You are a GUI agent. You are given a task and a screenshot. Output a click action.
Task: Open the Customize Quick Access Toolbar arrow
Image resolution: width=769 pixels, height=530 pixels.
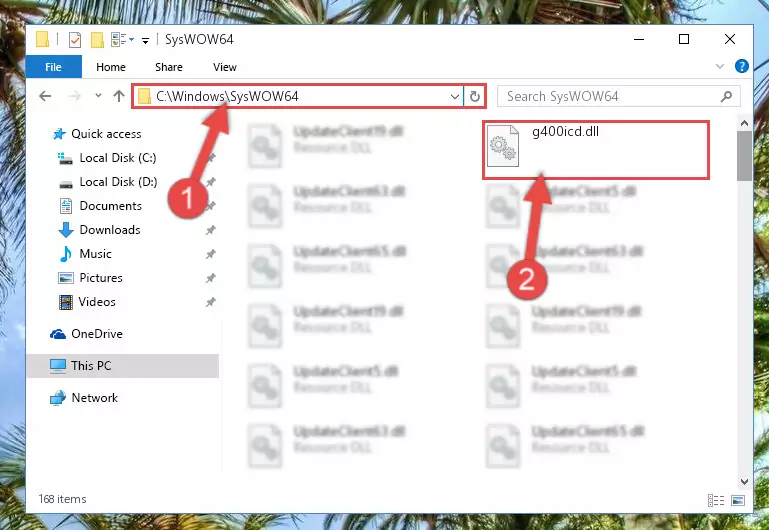pos(145,41)
